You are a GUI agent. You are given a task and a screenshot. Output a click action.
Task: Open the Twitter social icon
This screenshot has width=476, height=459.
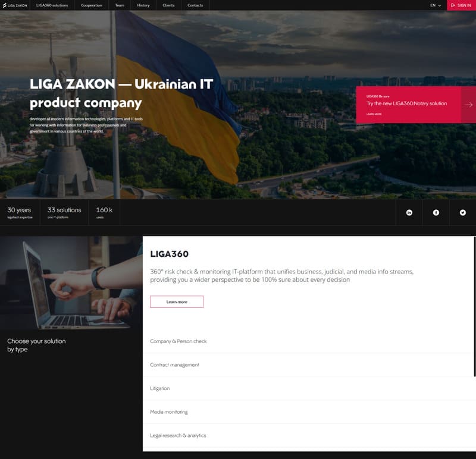(x=463, y=212)
